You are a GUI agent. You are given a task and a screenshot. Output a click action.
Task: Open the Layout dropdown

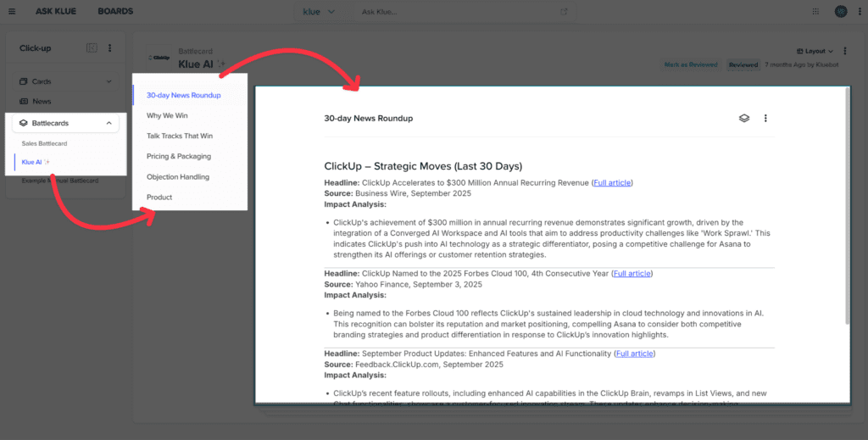pos(815,51)
